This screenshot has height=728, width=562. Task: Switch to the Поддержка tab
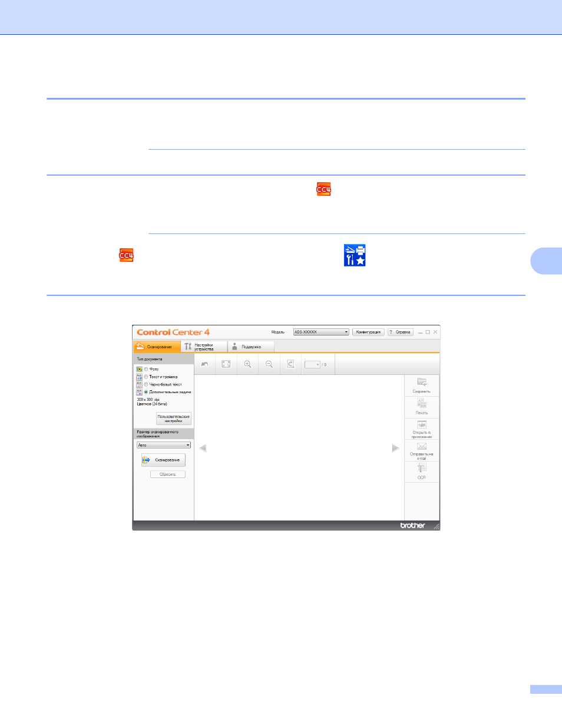tap(251, 347)
